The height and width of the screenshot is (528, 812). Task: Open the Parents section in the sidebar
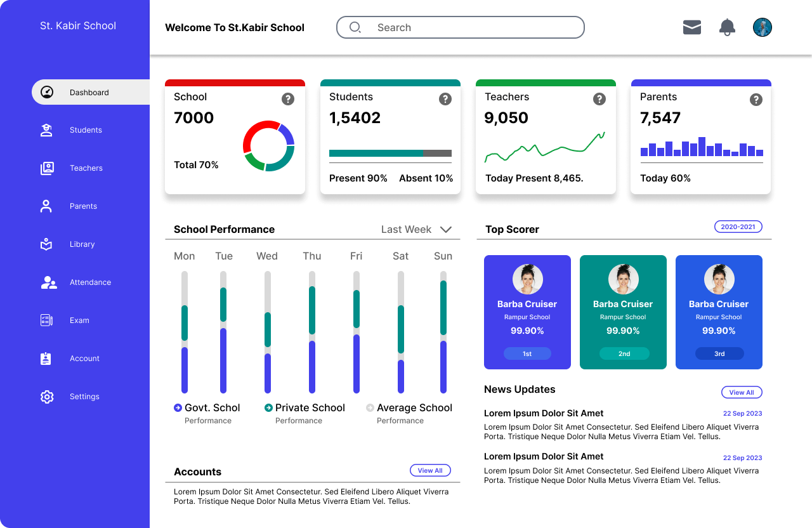46,206
